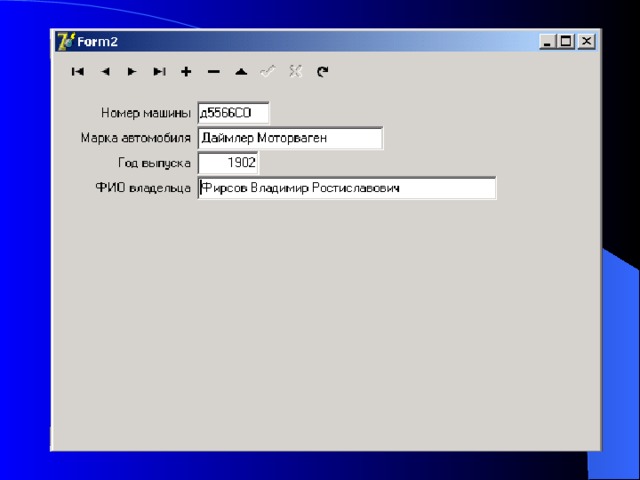This screenshot has width=640, height=480.
Task: Click the Form2 title bar
Action: point(300,41)
